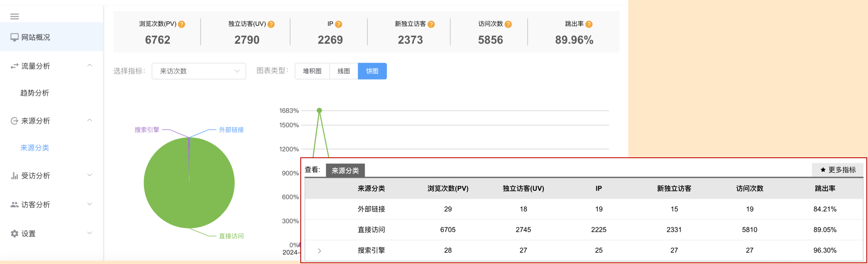868x264 pixels.
Task: Click help icon next to 访问次数
Action: coord(508,24)
